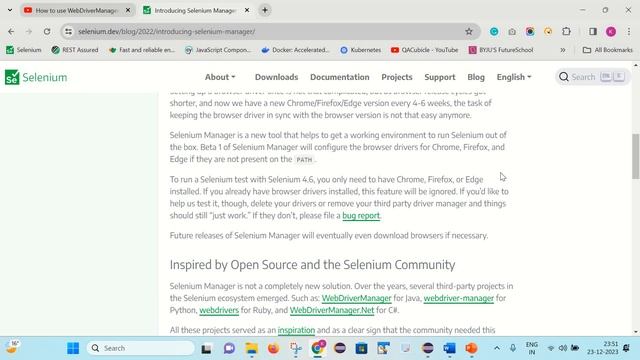Viewport: 640px width, 360px height.
Task: Click the address bar URL
Action: point(167,31)
